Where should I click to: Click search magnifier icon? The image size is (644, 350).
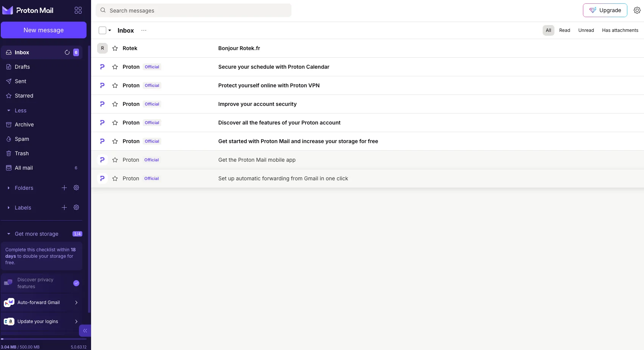[x=103, y=10]
